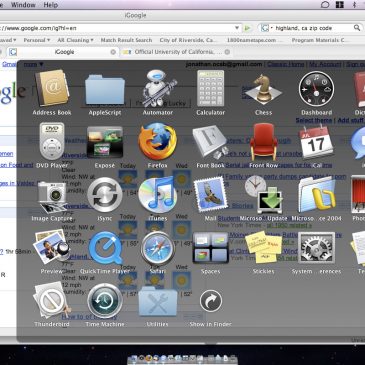This screenshot has height=365, width=365.
Task: Launch Firefox browser icon
Action: [x=158, y=141]
